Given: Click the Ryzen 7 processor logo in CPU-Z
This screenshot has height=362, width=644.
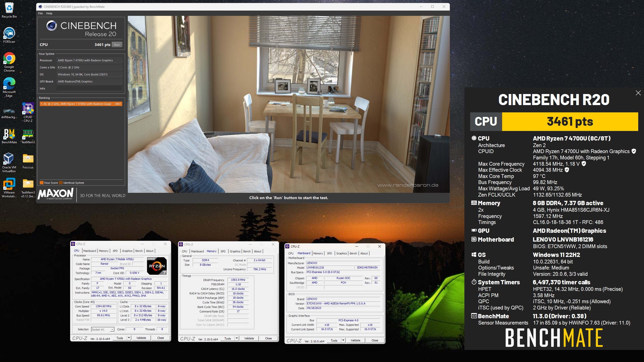Looking at the screenshot, I should pos(157,266).
